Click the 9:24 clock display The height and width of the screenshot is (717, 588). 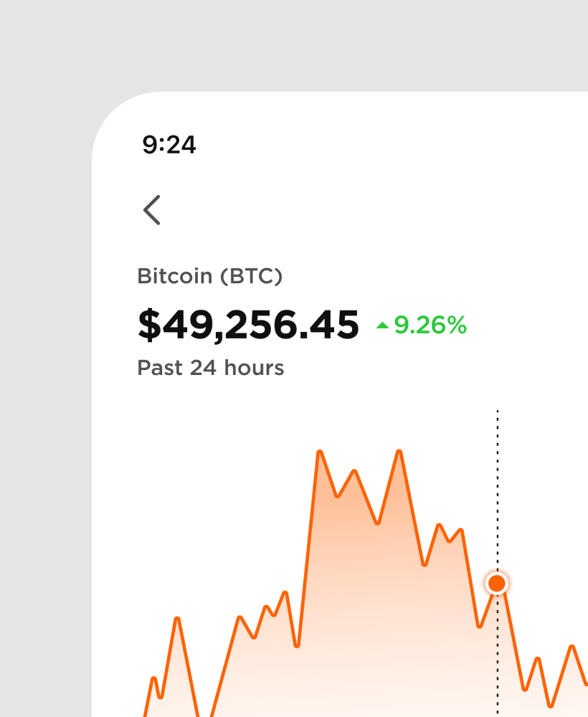pyautogui.click(x=171, y=145)
